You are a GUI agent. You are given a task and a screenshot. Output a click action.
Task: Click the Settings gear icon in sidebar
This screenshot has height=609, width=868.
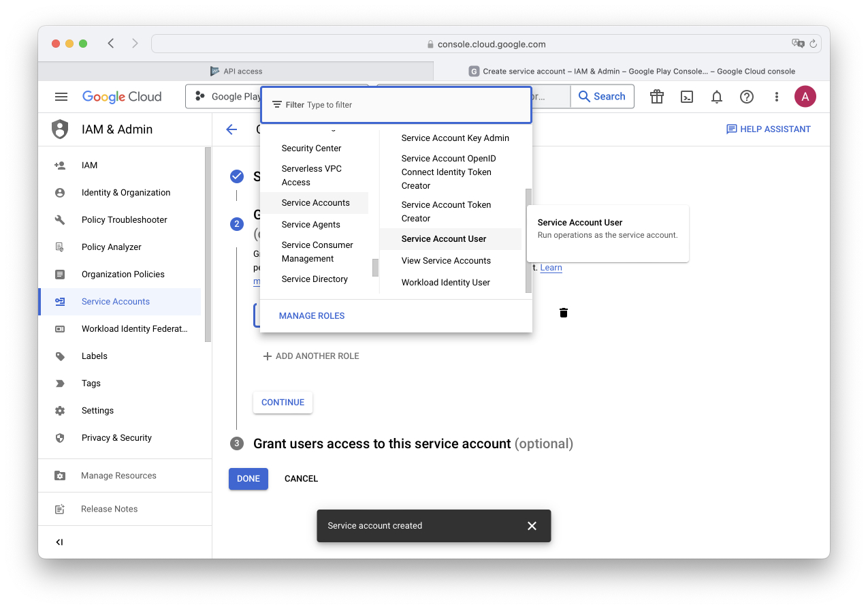point(60,411)
